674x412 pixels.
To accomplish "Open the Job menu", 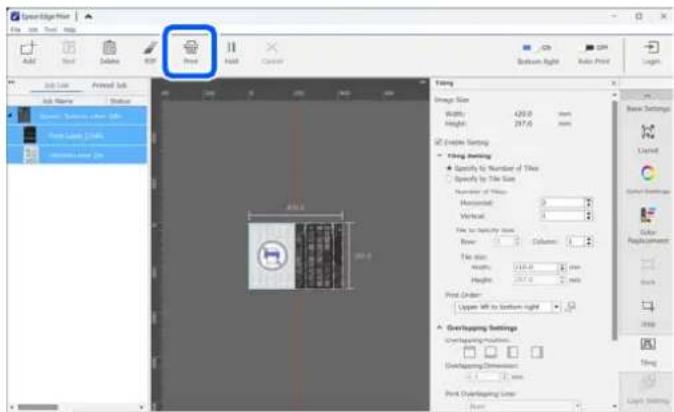I will (x=33, y=29).
